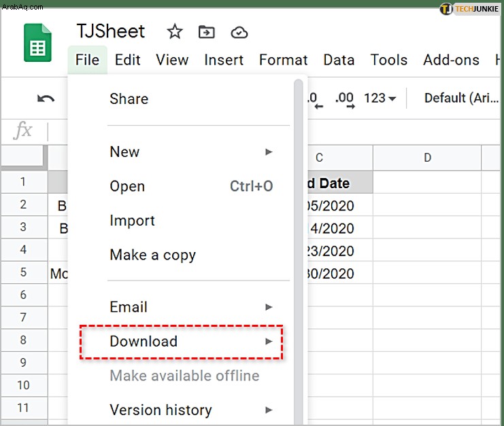Open the Google Sheets home icon
Image resolution: width=504 pixels, height=426 pixels.
pos(37,42)
